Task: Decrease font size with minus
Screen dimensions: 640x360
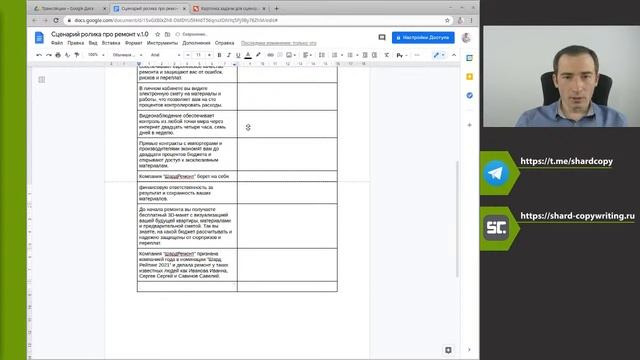Action: 188,55
